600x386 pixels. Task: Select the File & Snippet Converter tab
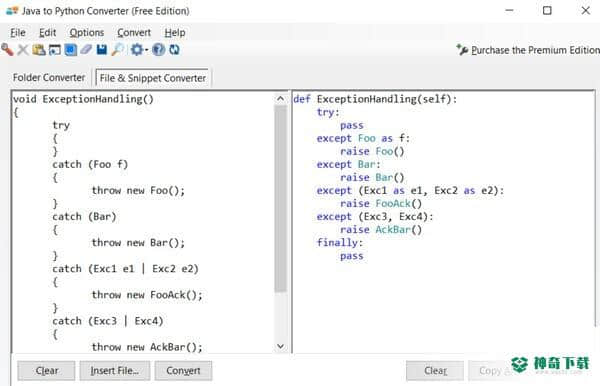[152, 78]
